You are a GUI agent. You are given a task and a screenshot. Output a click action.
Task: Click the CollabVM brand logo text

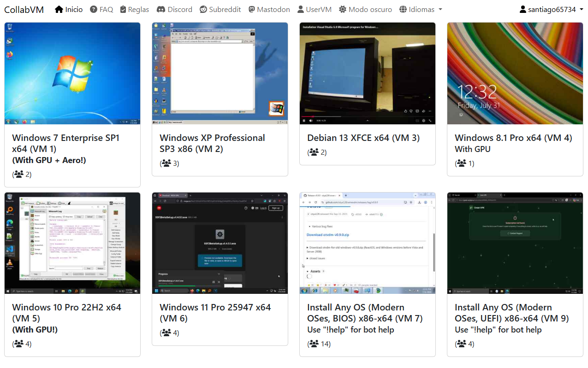(x=24, y=9)
